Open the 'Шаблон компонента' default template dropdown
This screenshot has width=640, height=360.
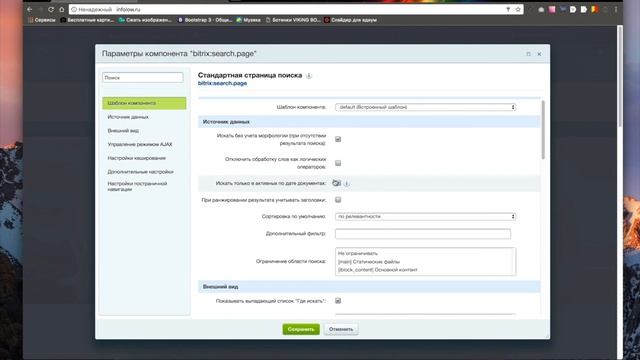coord(425,107)
